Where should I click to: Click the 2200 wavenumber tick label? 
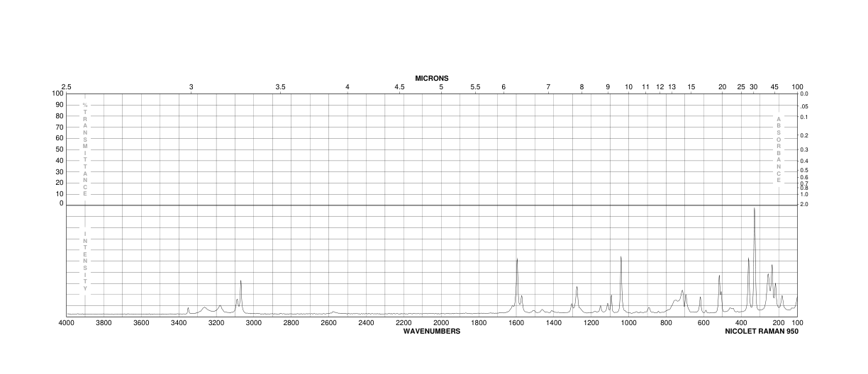tap(404, 323)
